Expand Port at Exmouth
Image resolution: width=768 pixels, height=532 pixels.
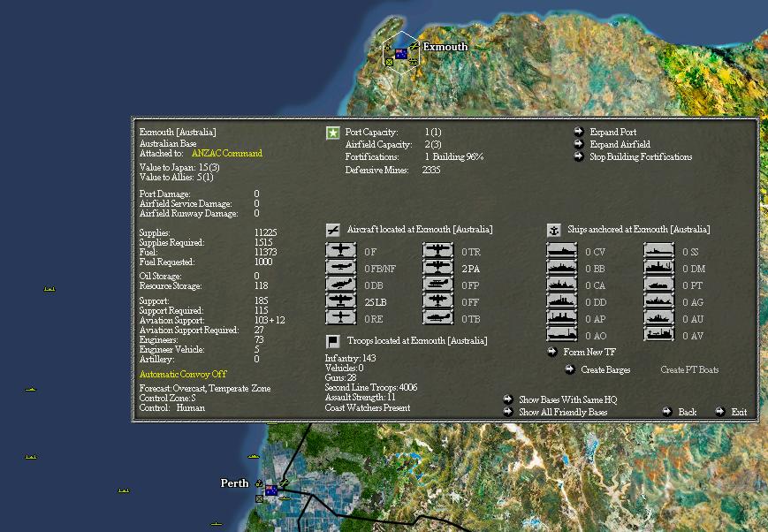(x=612, y=133)
